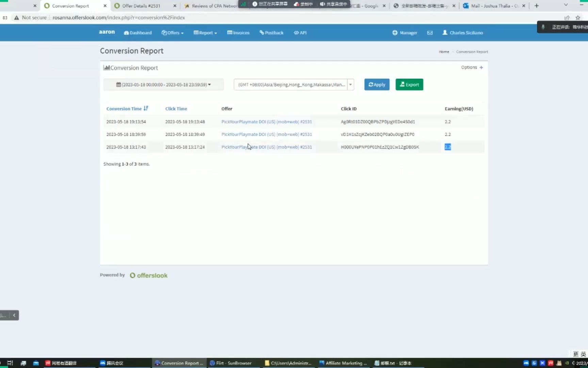Image resolution: width=588 pixels, height=368 pixels.
Task: Click Home in the breadcrumb
Action: coord(444,52)
